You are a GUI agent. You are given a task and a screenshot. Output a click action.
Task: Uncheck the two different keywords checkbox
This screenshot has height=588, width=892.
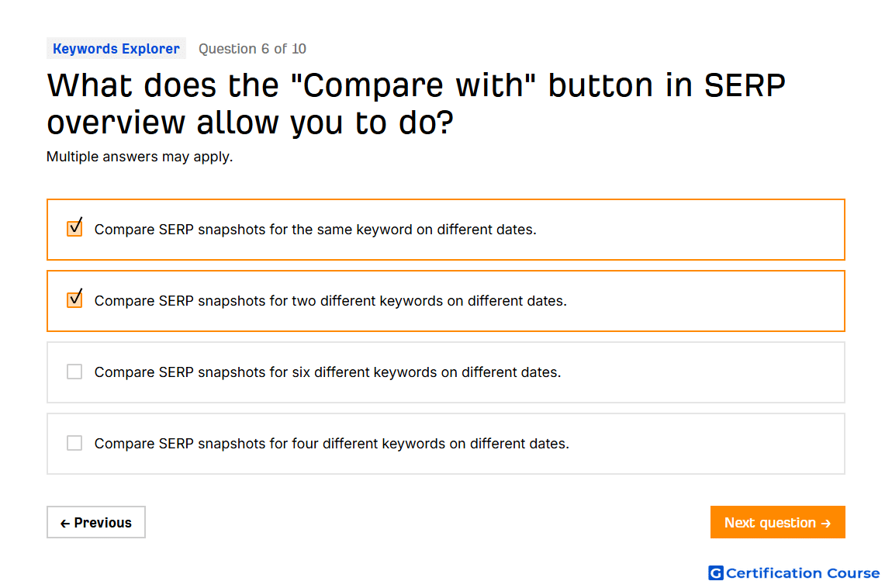(x=74, y=299)
